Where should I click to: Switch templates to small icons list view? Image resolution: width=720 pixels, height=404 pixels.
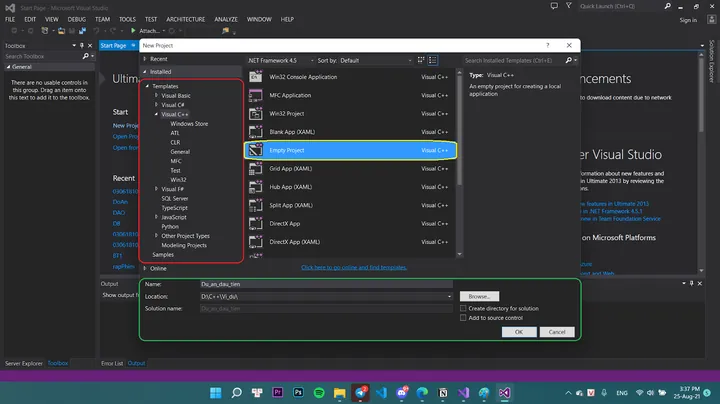433,60
